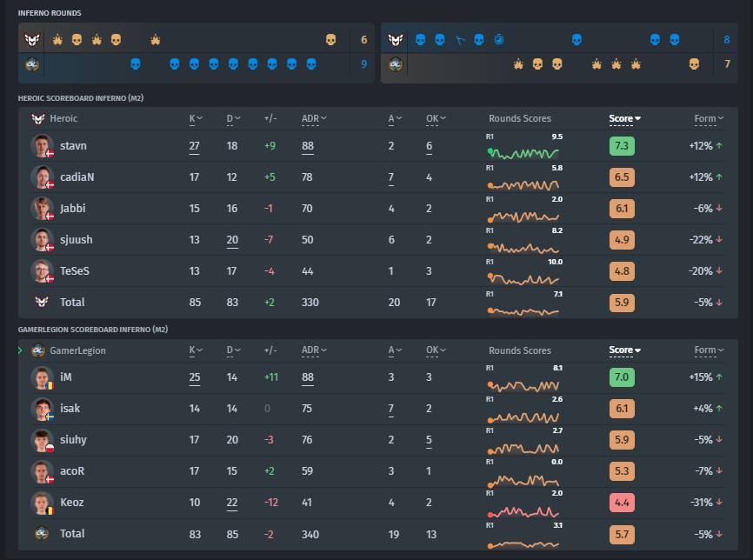
Task: Click GamerLegion logo in second-half rounds row
Action: [396, 63]
